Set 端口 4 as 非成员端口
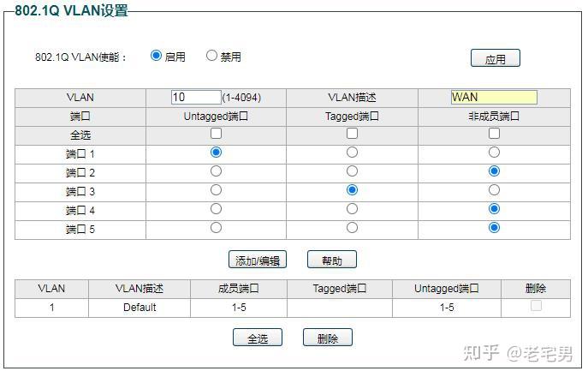588x377 pixels. pyautogui.click(x=494, y=208)
